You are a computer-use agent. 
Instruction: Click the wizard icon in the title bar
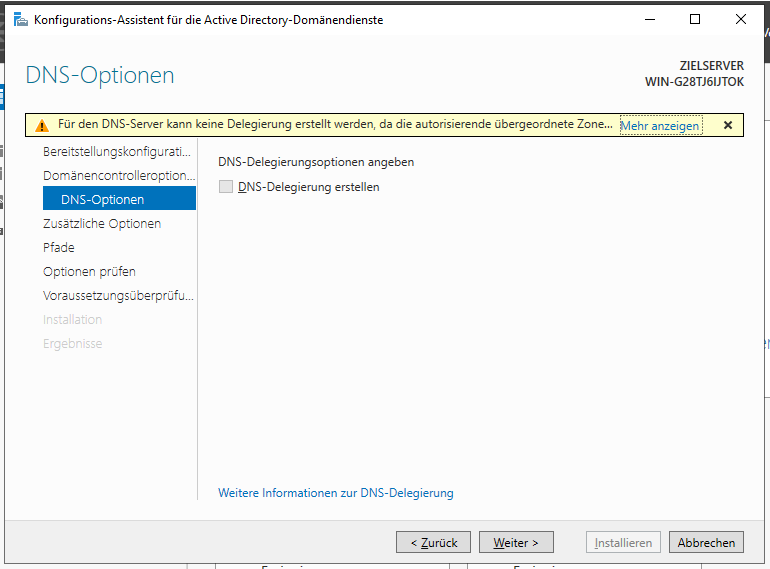[20, 19]
